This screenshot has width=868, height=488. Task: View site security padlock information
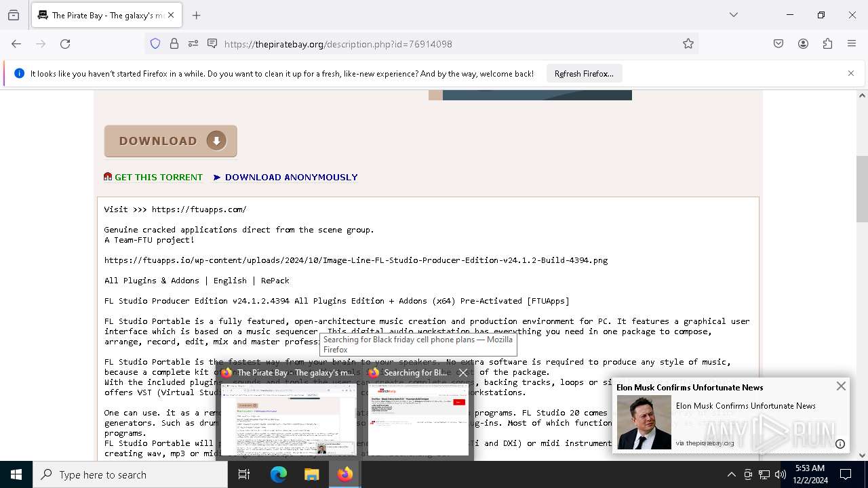pos(174,44)
